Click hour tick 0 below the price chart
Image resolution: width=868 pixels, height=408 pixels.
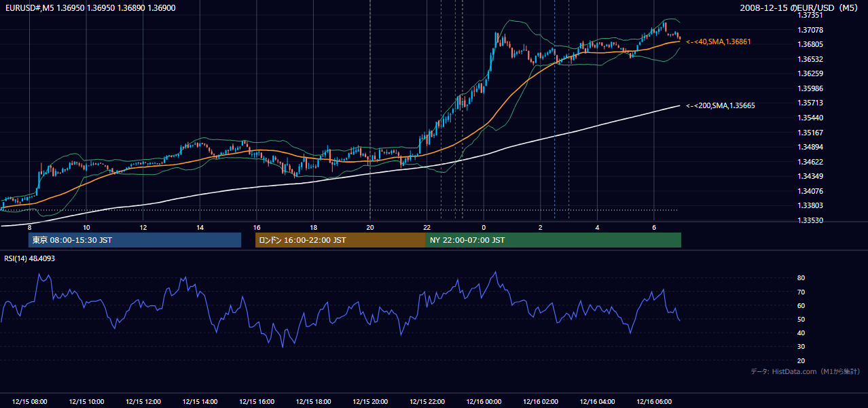pos(484,227)
